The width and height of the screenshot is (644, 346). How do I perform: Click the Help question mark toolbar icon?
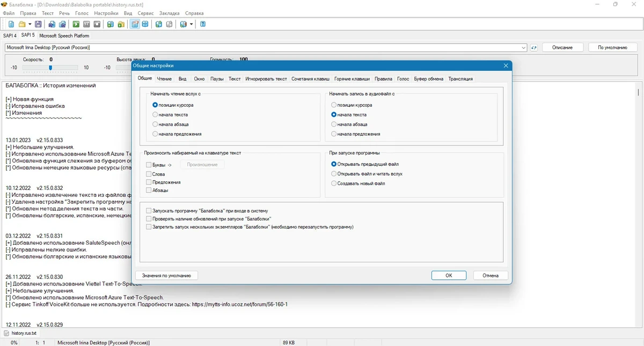[203, 24]
